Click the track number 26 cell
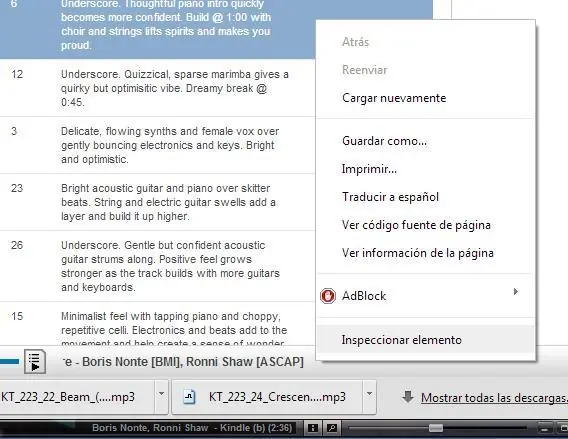Viewport: 568px width, 439px height. [17, 245]
